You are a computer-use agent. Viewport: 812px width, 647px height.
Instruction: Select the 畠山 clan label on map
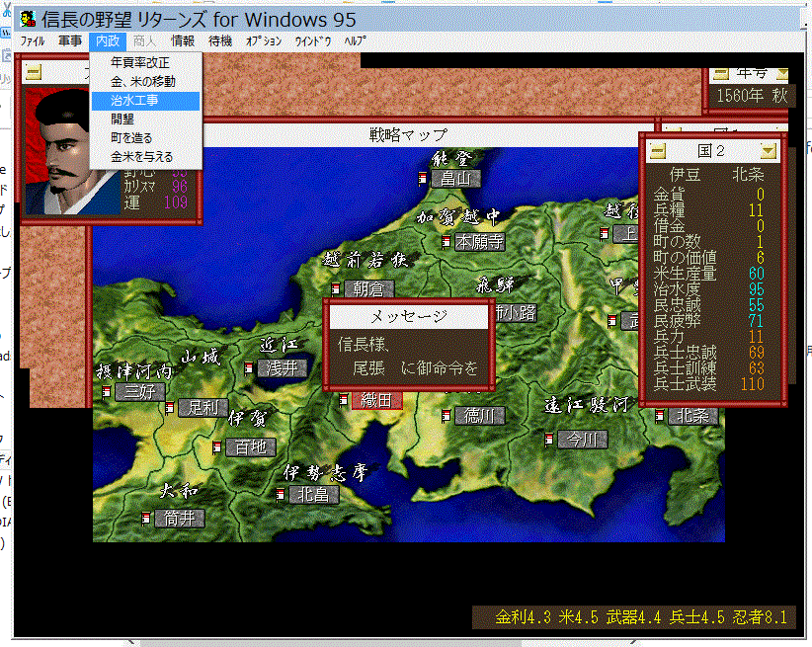(455, 179)
